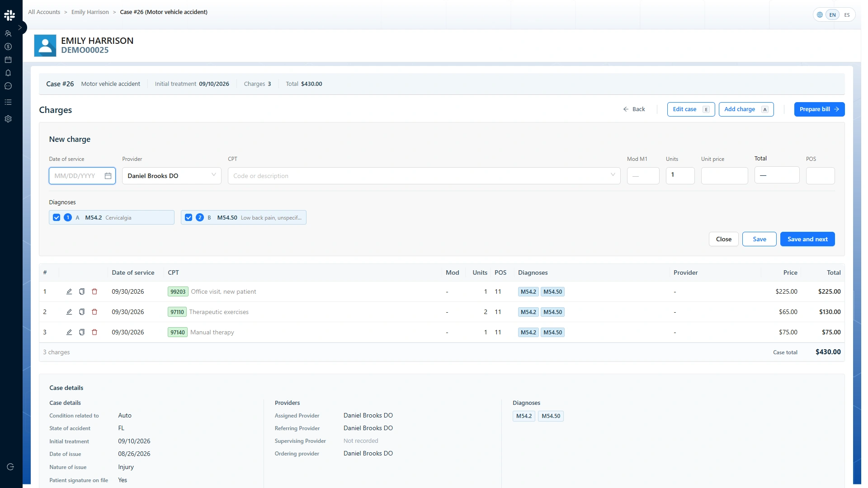Focus the Date of service field
This screenshot has height=488, width=868.
coord(82,176)
